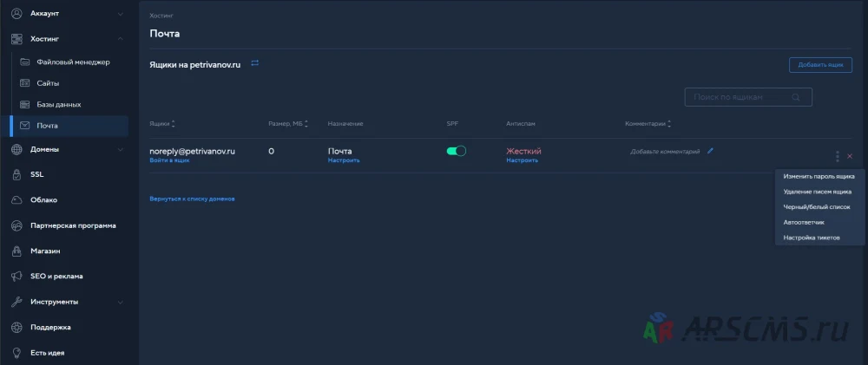Image resolution: width=868 pixels, height=365 pixels.
Task: Click the Hosting server icon in sidebar
Action: (x=16, y=39)
